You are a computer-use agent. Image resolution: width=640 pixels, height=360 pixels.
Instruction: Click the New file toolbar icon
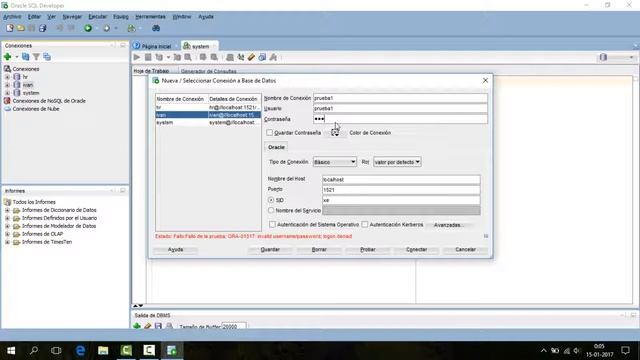pos(9,28)
